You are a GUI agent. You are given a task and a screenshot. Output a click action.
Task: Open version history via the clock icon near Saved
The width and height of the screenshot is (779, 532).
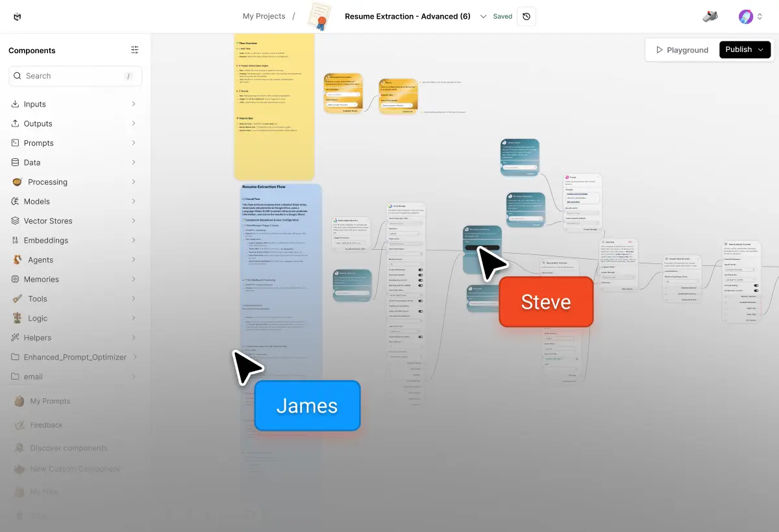click(526, 16)
